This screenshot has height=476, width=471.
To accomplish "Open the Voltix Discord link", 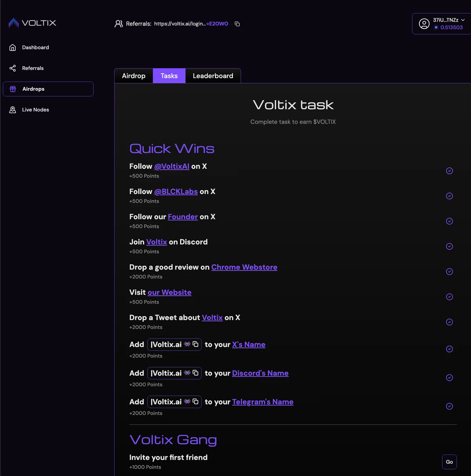I will (x=157, y=242).
